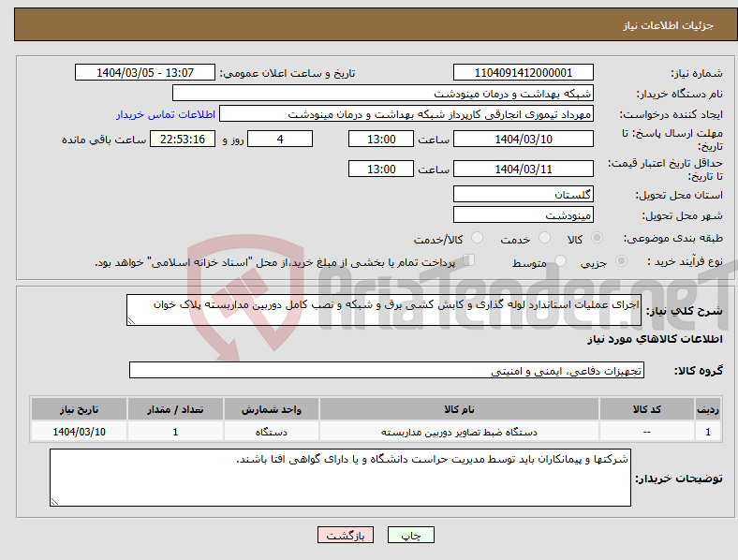738x560 pixels.
Task: Click the نام کالا column header
Action: [459, 409]
